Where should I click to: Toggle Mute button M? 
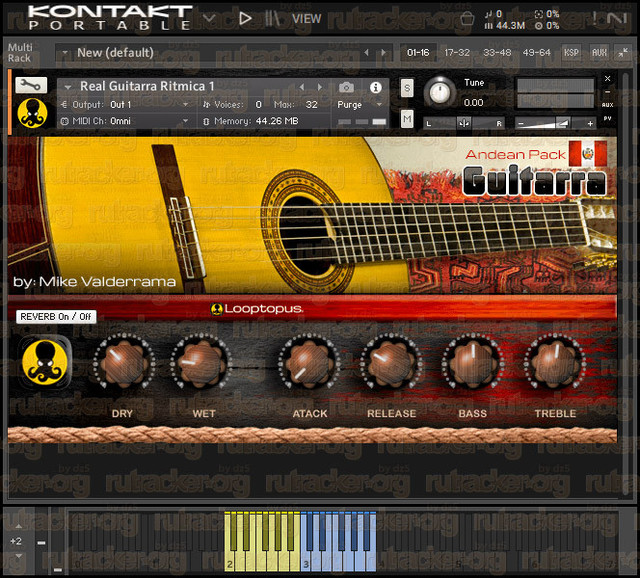(407, 119)
